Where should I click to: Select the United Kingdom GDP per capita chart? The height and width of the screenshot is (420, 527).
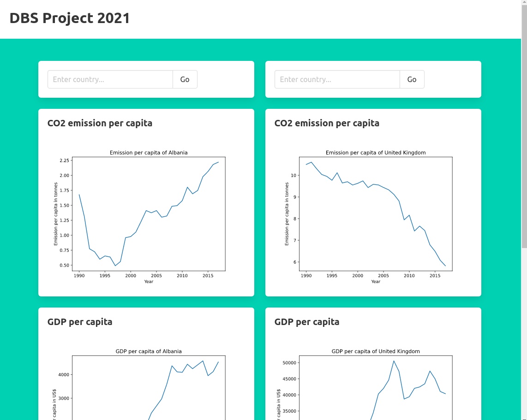pos(376,387)
